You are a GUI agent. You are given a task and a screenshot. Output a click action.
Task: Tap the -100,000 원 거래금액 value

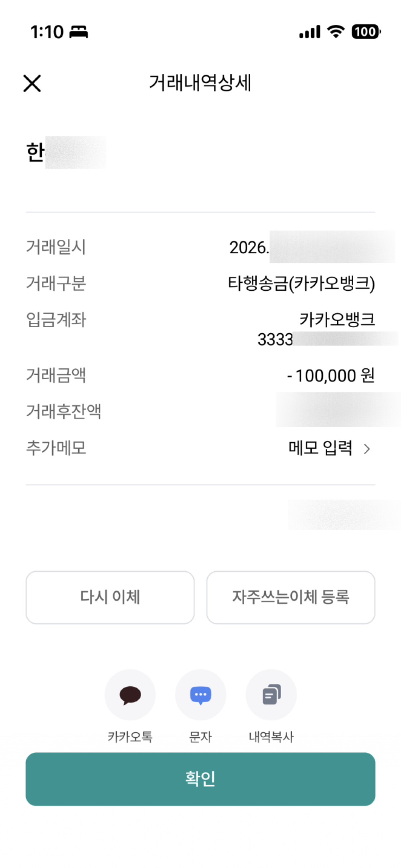(331, 376)
